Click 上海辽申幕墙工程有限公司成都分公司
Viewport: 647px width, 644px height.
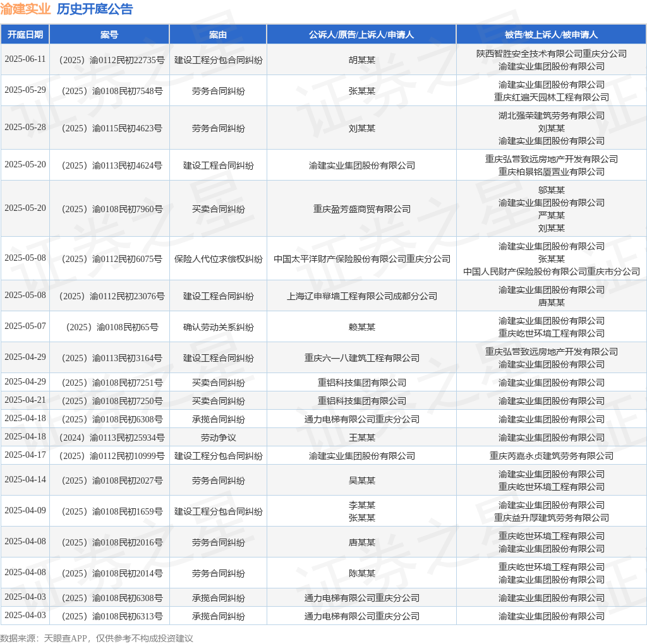pyautogui.click(x=362, y=296)
